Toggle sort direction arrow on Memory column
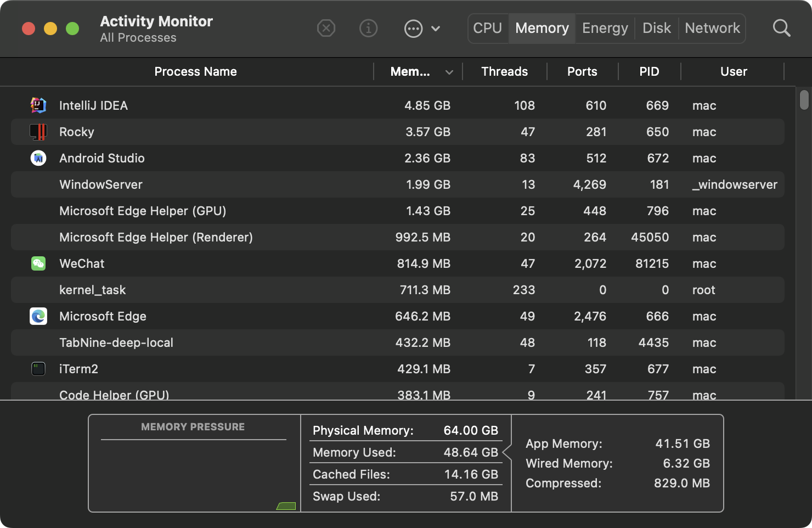The image size is (812, 528). point(449,72)
